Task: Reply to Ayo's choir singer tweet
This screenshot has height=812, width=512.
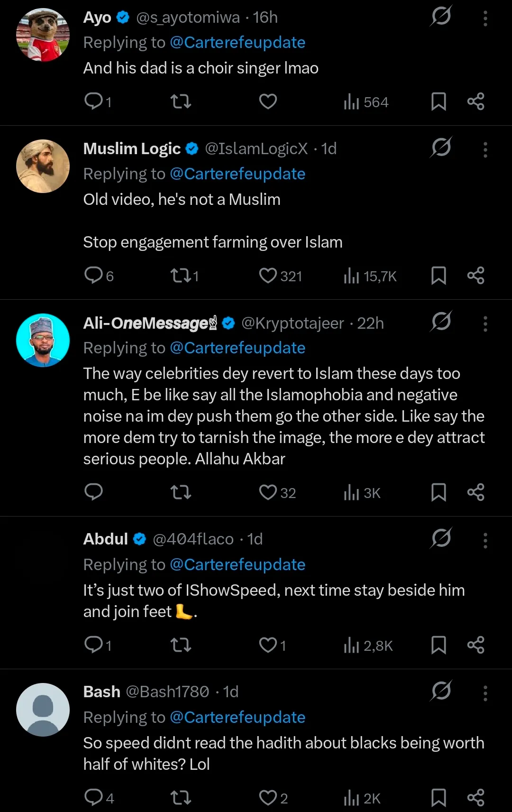Action: pyautogui.click(x=94, y=101)
